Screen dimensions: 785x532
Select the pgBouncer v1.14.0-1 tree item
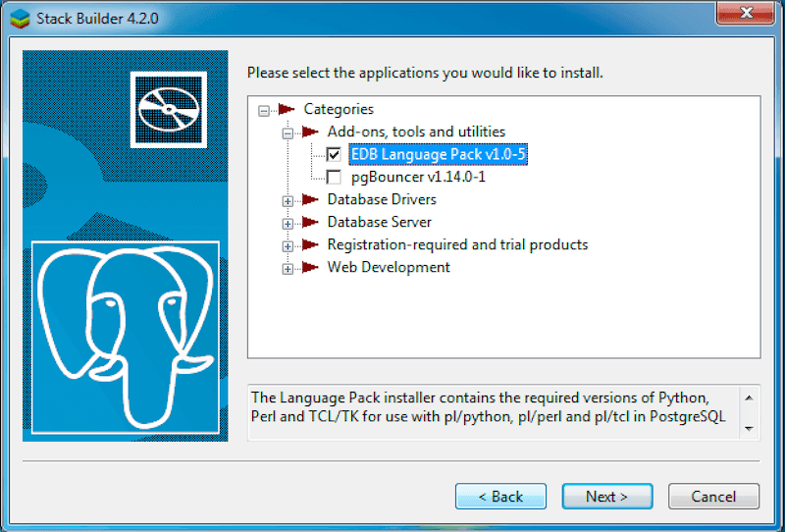[x=418, y=178]
